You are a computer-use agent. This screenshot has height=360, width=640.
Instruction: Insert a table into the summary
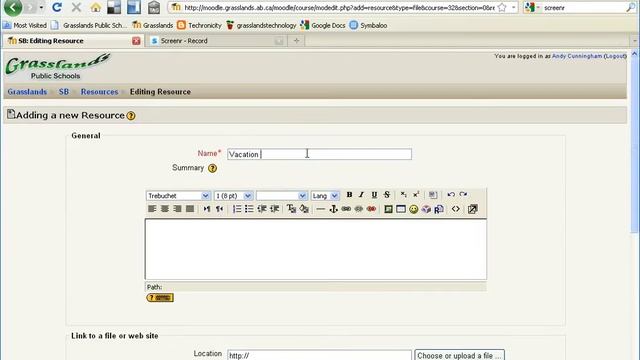pyautogui.click(x=401, y=209)
